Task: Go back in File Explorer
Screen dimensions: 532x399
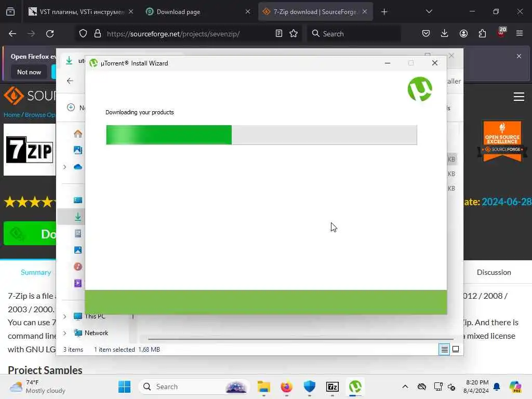Action: [x=70, y=81]
